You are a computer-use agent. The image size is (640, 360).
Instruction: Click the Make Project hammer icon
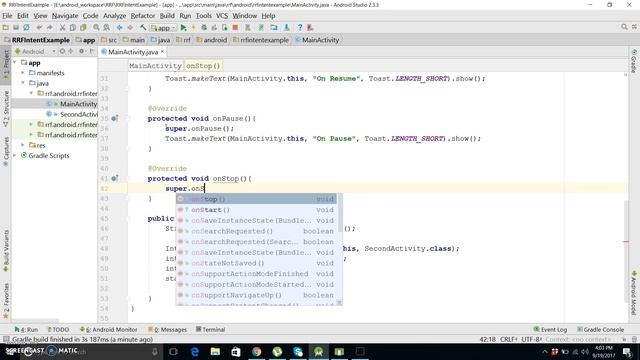[143, 28]
